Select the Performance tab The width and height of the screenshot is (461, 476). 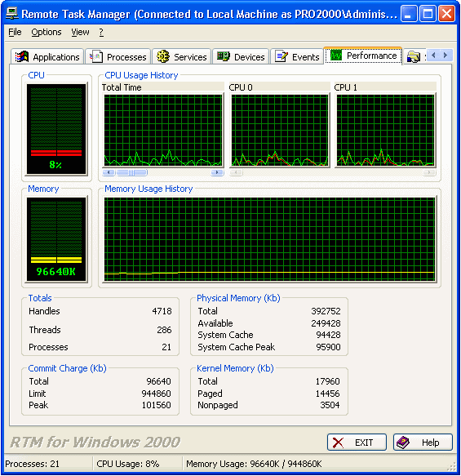363,56
